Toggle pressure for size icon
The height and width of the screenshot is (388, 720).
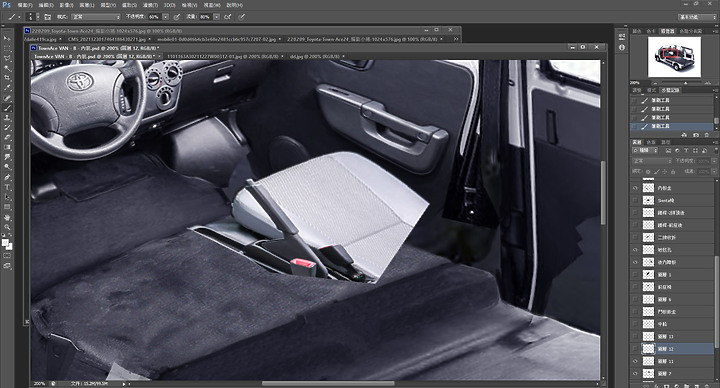[242, 17]
